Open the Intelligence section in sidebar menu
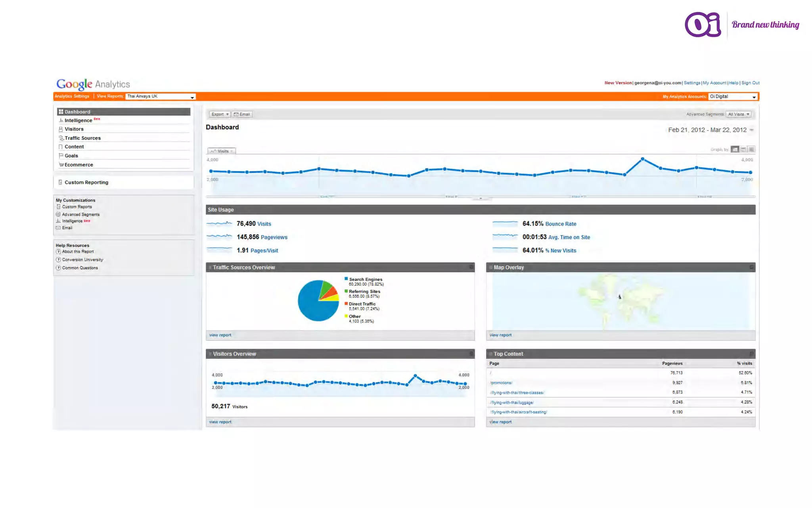The width and height of the screenshot is (812, 508). 78,120
